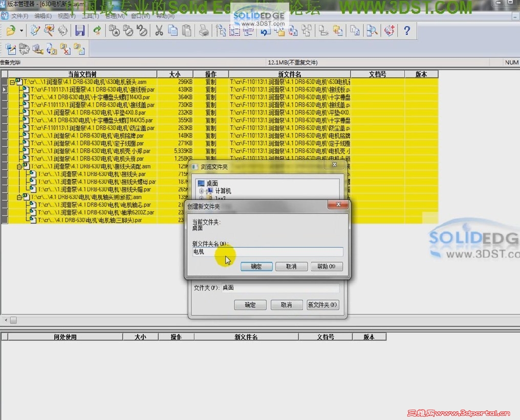Screen dimensions: 520x420
Task: Select 桌面 in the browse folder tree
Action: point(212,183)
